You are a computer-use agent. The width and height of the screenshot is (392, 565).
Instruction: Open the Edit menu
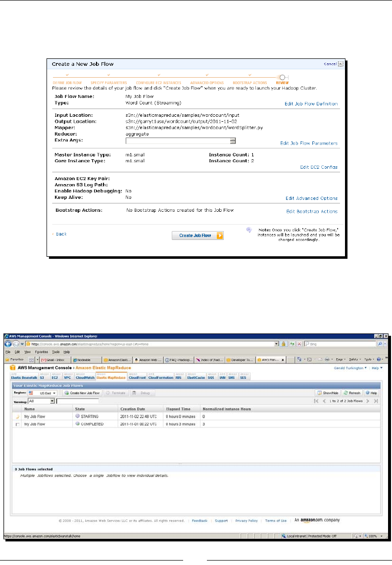tap(17, 352)
